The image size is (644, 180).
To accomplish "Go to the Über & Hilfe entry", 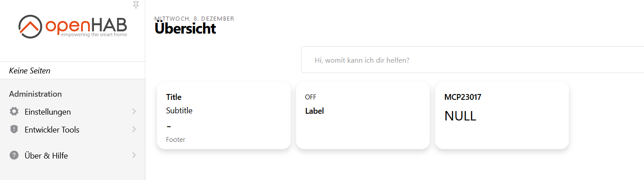I will [x=46, y=155].
